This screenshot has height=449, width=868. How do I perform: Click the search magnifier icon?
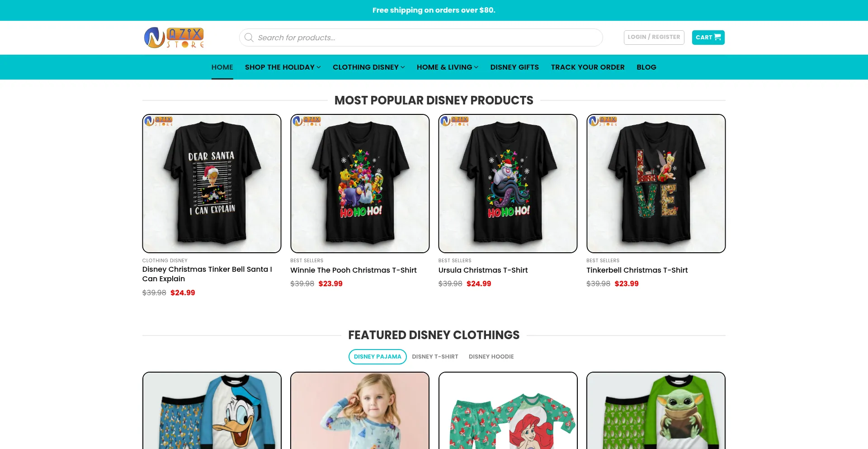[249, 38]
